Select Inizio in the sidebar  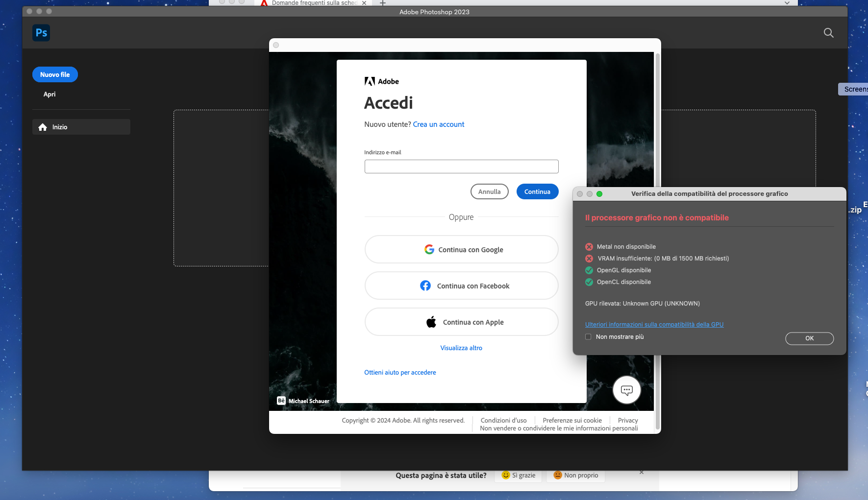point(81,127)
